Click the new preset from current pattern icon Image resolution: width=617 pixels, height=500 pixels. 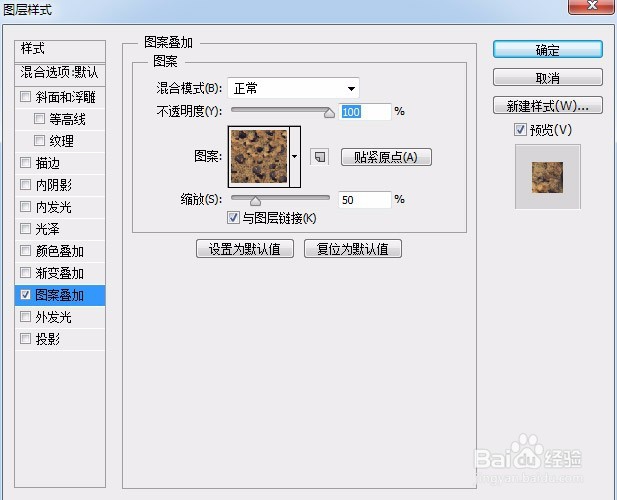pos(320,157)
